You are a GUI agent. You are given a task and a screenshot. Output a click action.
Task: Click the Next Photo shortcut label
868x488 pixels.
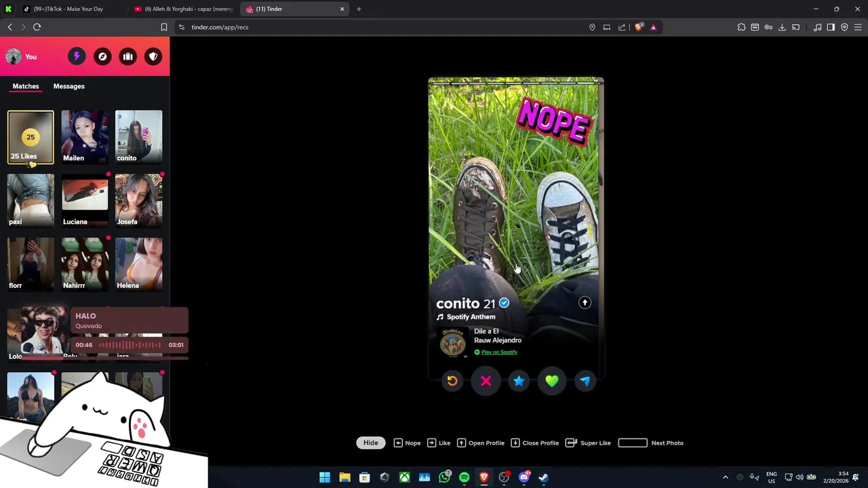pyautogui.click(x=667, y=443)
